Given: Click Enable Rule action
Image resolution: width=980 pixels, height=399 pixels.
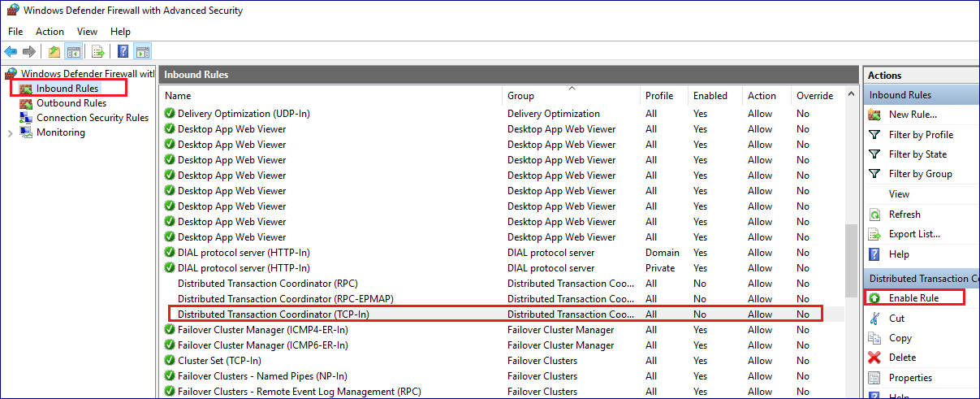Looking at the screenshot, I should point(913,298).
